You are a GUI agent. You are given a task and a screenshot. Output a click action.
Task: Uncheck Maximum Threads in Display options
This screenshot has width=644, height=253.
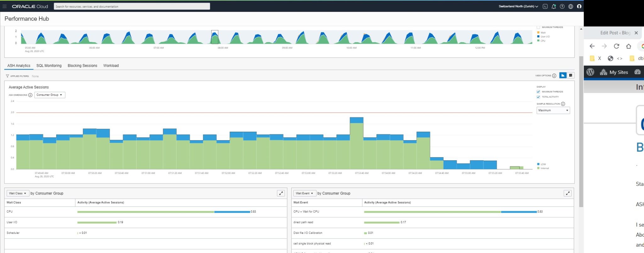point(538,92)
